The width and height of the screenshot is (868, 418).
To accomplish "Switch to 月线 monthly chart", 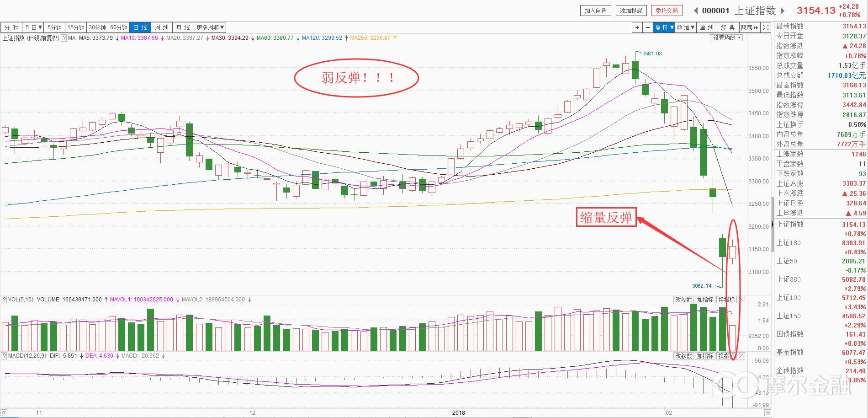I will click(183, 27).
